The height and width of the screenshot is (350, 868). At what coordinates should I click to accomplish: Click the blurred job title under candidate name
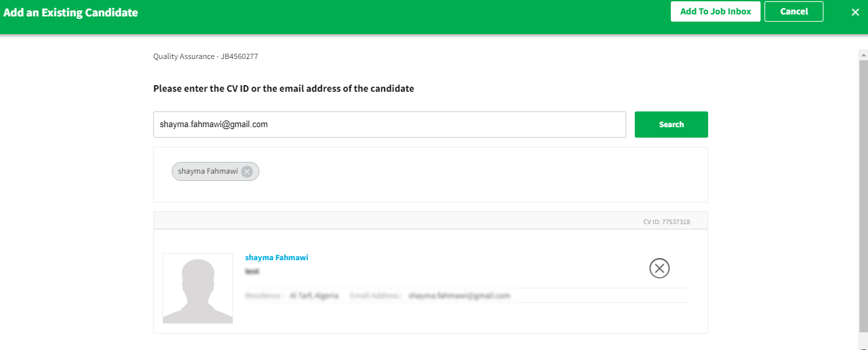[x=252, y=271]
